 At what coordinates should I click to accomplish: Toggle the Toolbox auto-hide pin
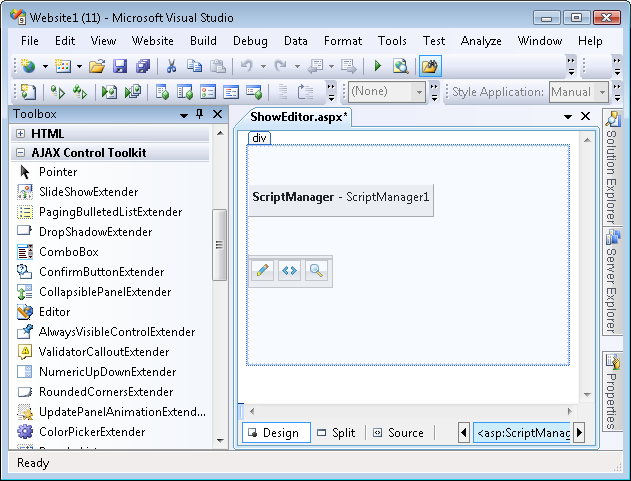(200, 114)
